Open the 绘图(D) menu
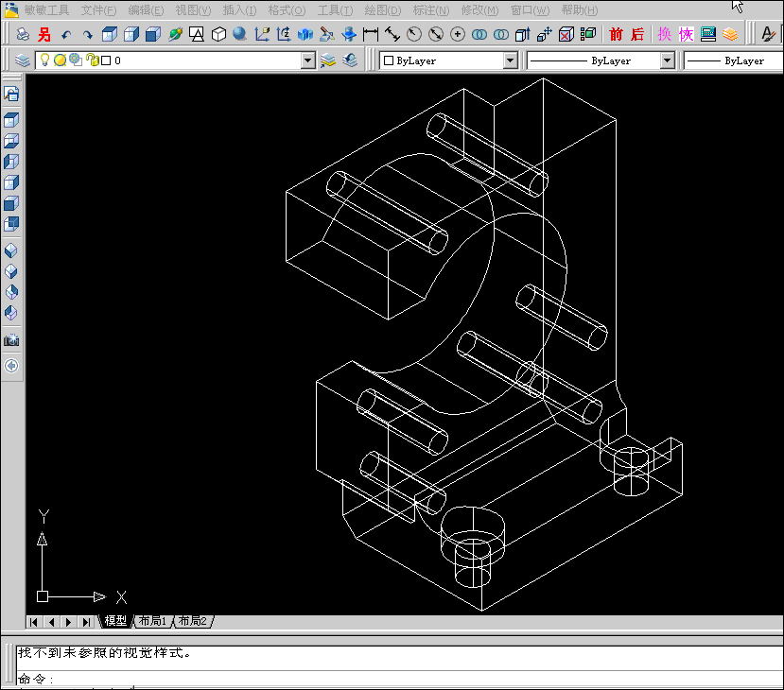The image size is (784, 690). point(383,10)
